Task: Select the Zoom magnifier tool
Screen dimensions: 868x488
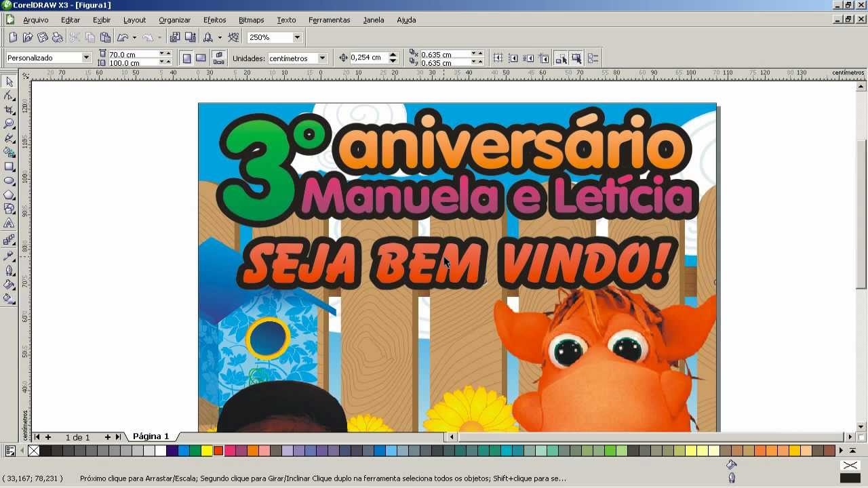Action: (x=9, y=124)
